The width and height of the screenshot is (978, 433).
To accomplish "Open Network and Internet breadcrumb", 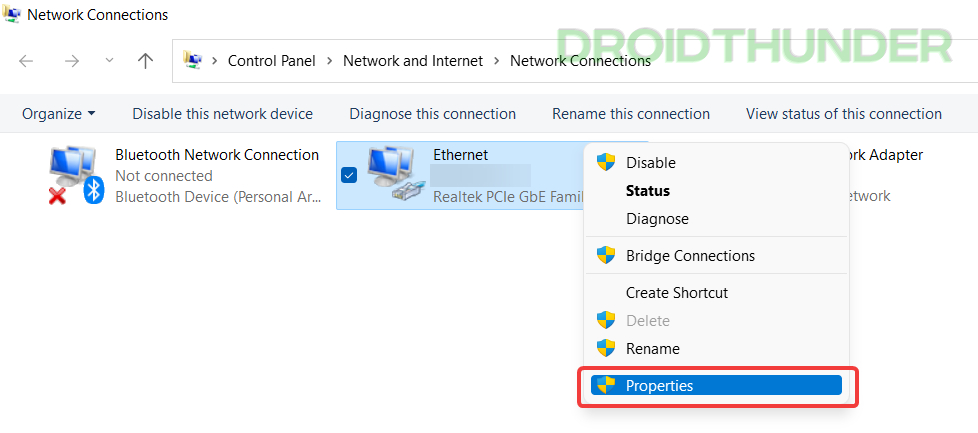I will point(413,61).
